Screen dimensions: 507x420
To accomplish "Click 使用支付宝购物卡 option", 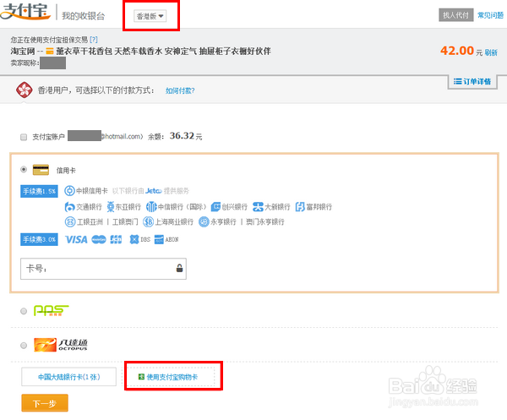I will pos(171,377).
